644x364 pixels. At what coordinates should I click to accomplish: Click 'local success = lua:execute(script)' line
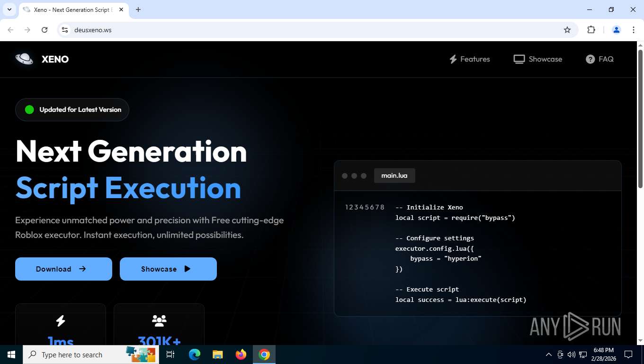tap(461, 300)
